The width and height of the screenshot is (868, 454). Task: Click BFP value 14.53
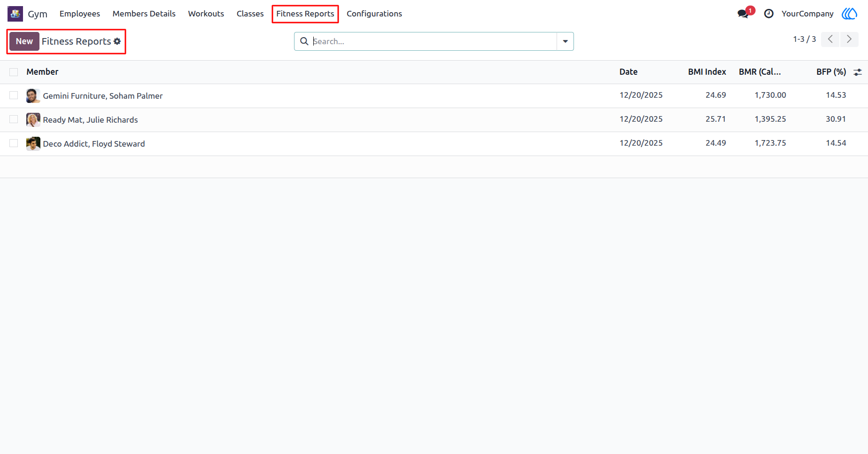(x=836, y=95)
